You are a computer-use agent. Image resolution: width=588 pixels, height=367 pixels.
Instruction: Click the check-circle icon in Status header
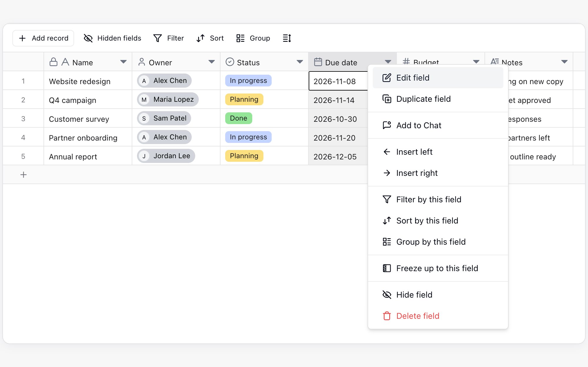[x=230, y=62]
